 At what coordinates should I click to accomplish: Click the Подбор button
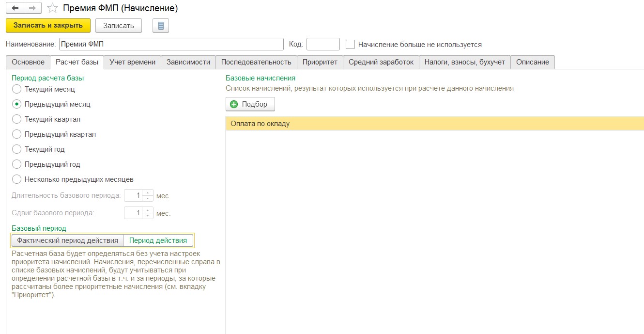click(x=250, y=104)
